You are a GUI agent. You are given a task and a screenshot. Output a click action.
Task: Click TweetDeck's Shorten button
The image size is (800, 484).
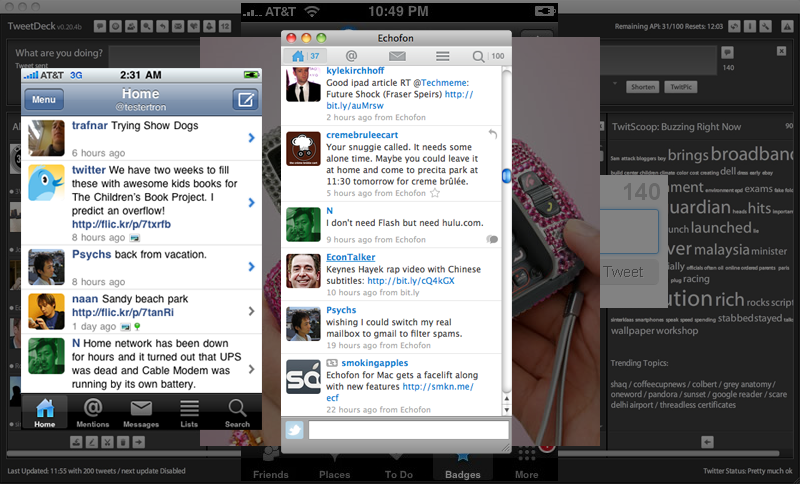[643, 87]
